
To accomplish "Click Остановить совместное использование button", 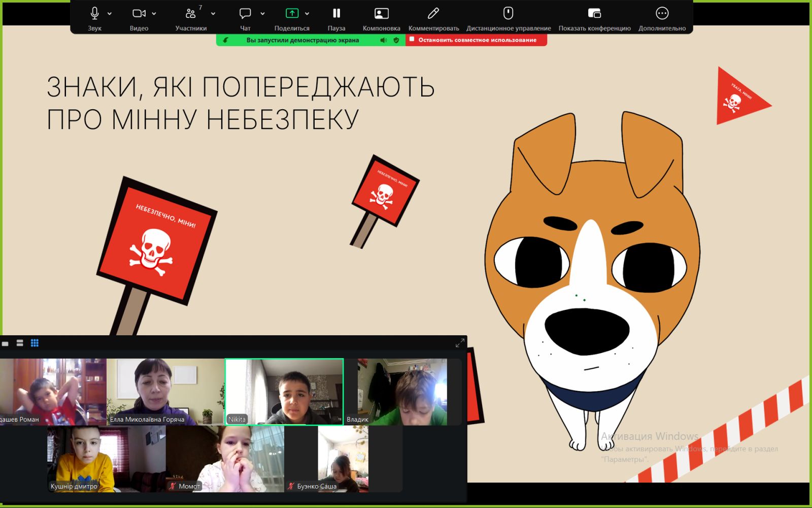I will coord(476,40).
